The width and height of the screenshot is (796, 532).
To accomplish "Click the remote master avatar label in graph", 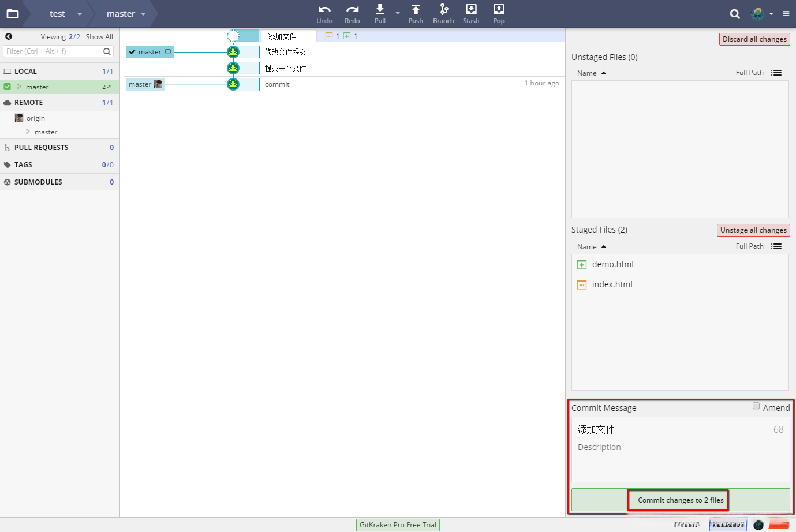I will (145, 84).
